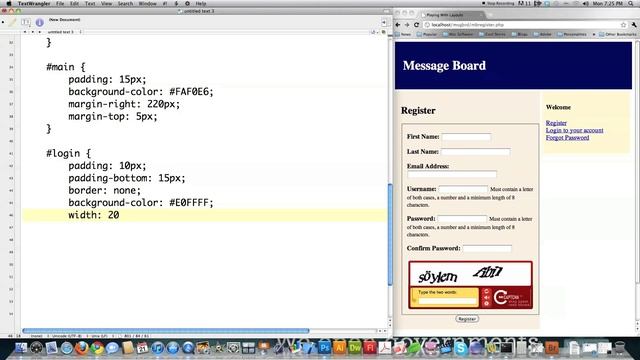Image resolution: width=640 pixels, height=360 pixels.
Task: Click the Spotlight search icon
Action: click(631, 4)
